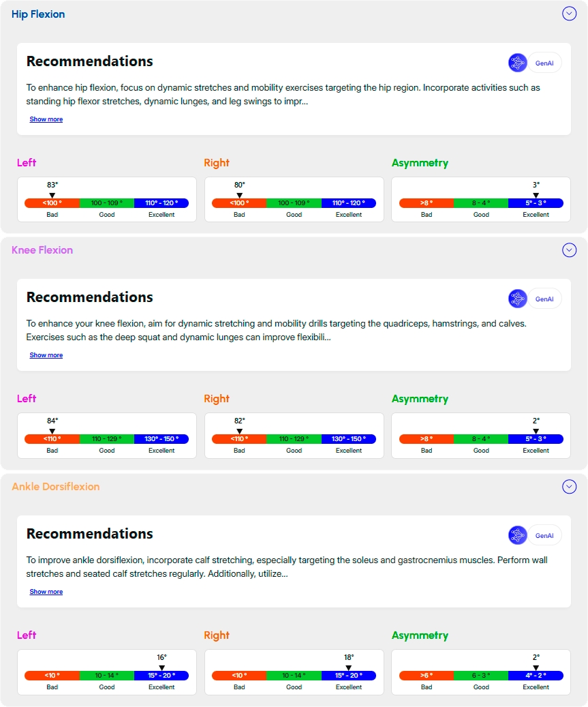Show more of Ankle Dorsiflexion recommendations
The image size is (588, 707).
tap(46, 592)
